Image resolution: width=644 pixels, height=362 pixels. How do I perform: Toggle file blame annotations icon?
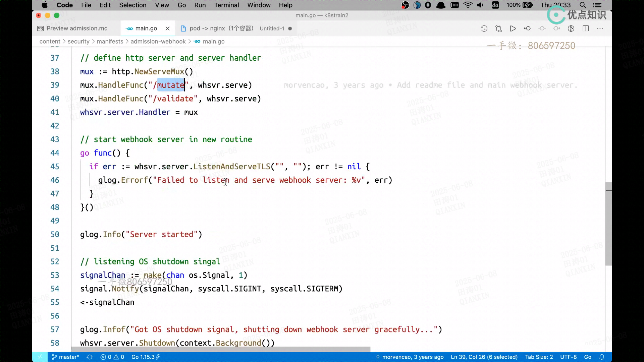tap(571, 28)
